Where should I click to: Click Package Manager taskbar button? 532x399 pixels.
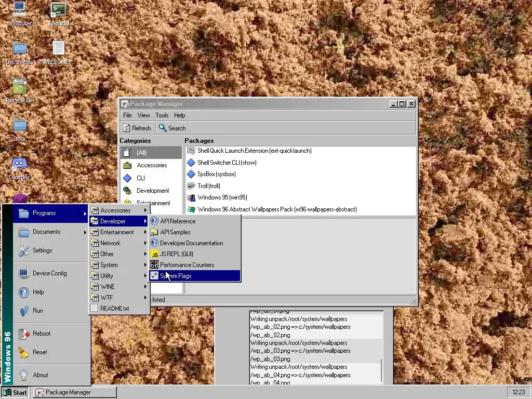(75, 392)
